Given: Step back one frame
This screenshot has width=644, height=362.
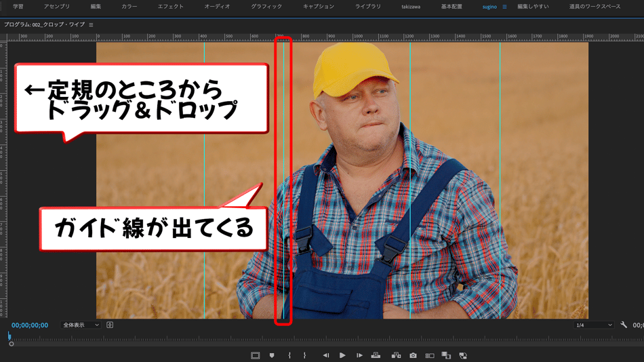Looking at the screenshot, I should click(x=326, y=355).
